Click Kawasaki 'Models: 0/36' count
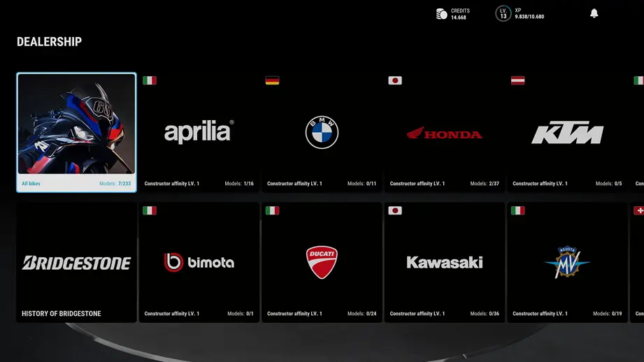This screenshot has width=644, height=362. click(485, 314)
